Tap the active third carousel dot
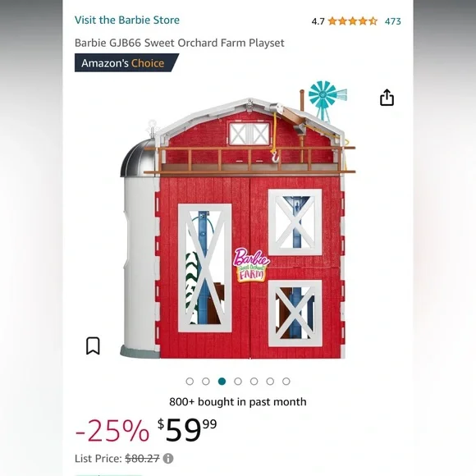The image size is (476, 476). (x=222, y=382)
